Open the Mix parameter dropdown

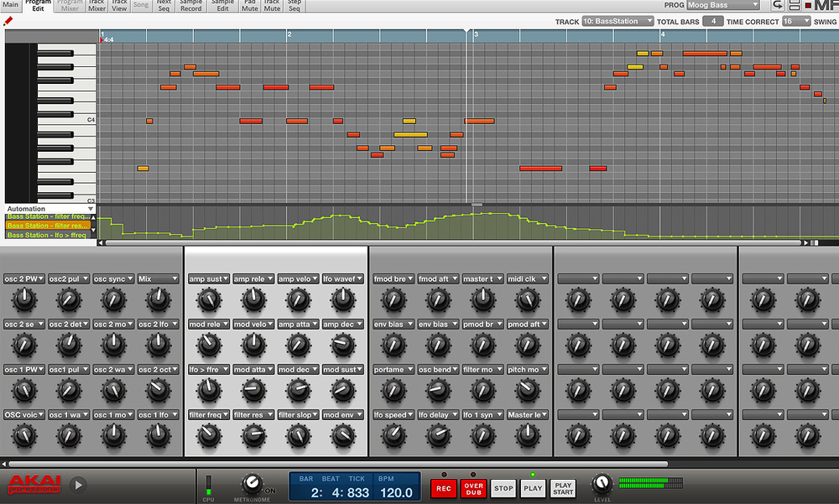[x=158, y=278]
